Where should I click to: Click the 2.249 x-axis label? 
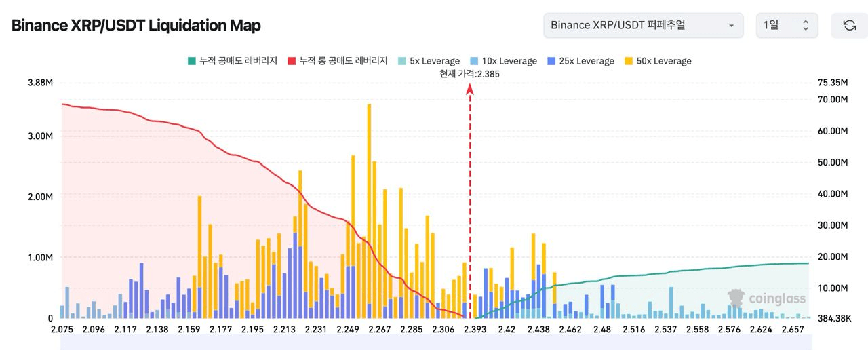[347, 330]
